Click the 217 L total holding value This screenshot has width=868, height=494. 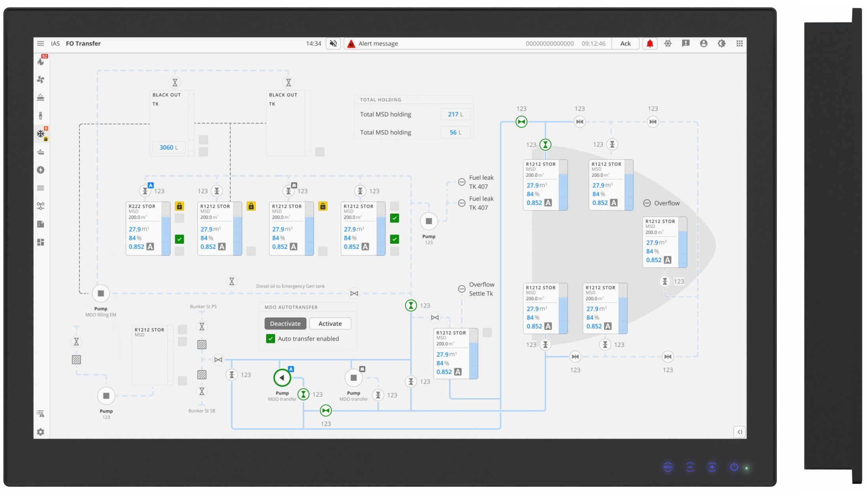tap(455, 114)
